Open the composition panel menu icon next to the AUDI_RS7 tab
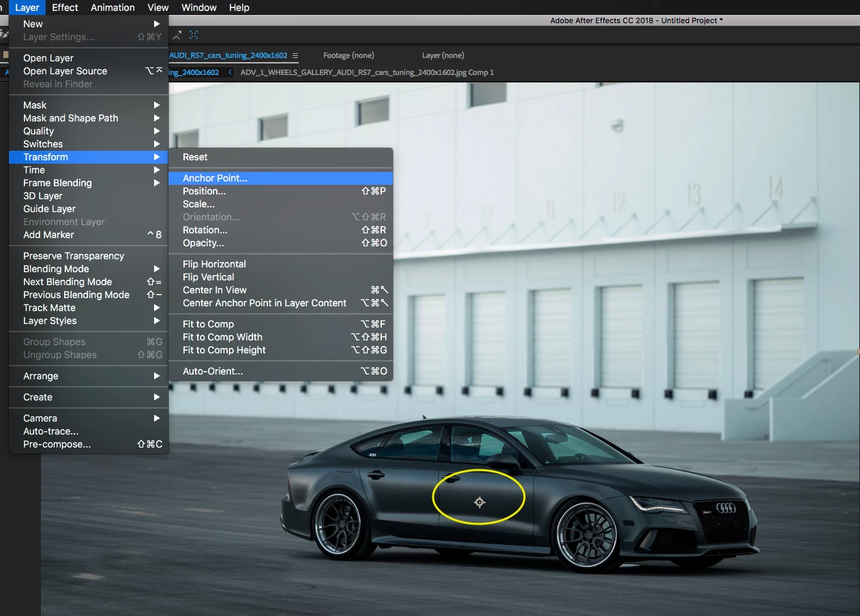 tap(295, 55)
